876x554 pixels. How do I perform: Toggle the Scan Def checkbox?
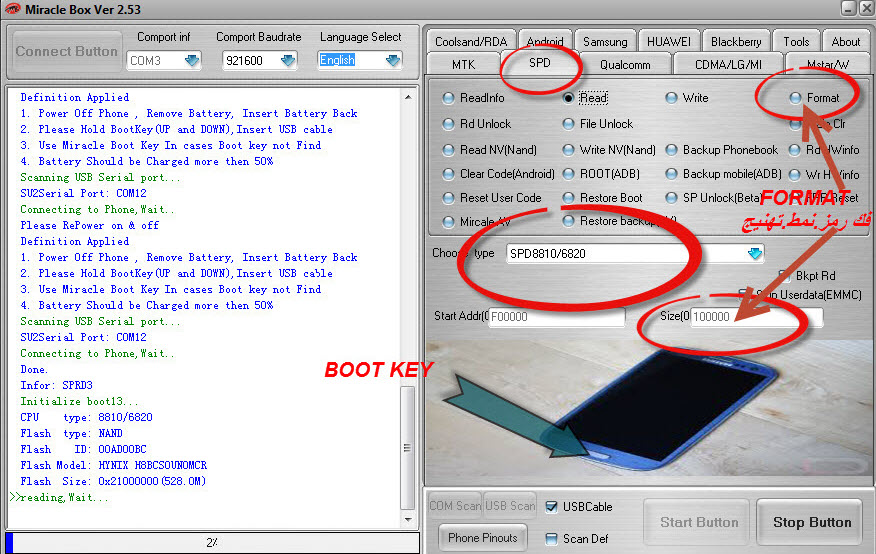coord(551,539)
